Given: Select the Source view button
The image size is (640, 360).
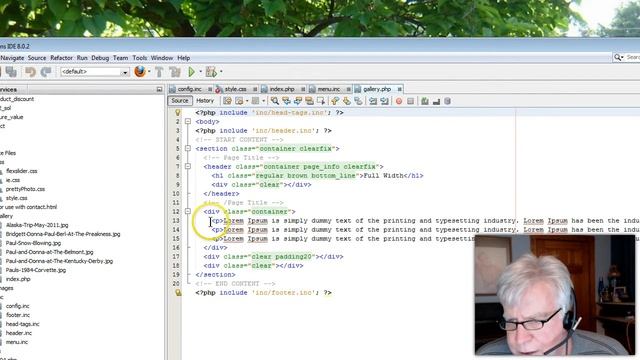Looking at the screenshot, I should pos(180,101).
